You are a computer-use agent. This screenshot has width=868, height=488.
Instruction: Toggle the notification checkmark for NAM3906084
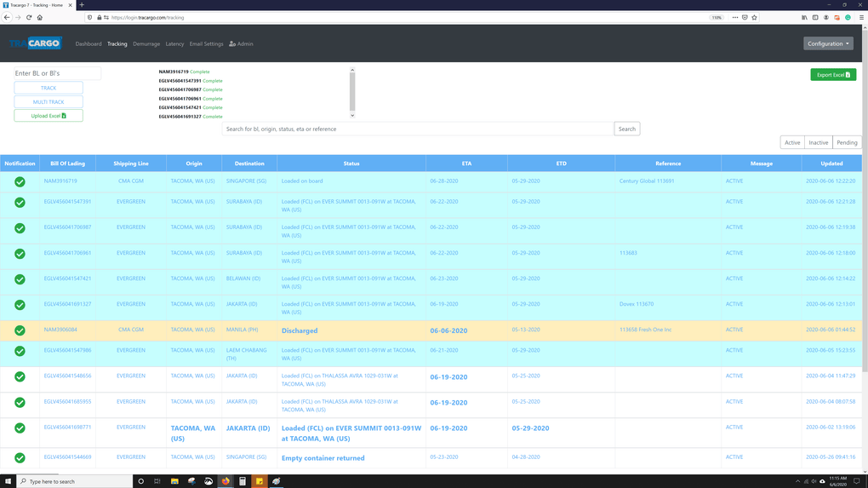[x=20, y=330]
